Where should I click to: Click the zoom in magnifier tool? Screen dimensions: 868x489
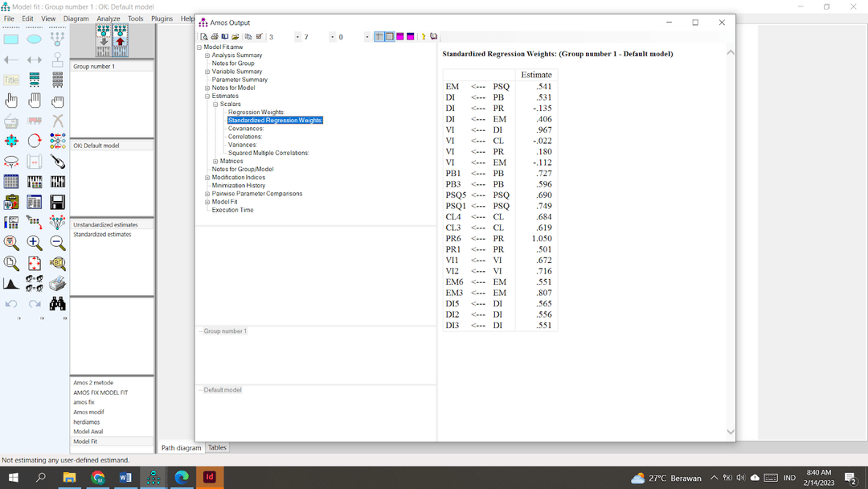pyautogui.click(x=35, y=243)
